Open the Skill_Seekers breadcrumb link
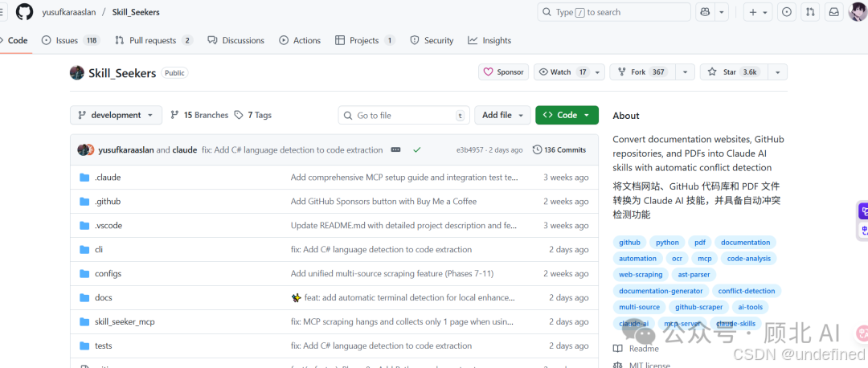The height and width of the screenshot is (368, 868). click(x=136, y=12)
